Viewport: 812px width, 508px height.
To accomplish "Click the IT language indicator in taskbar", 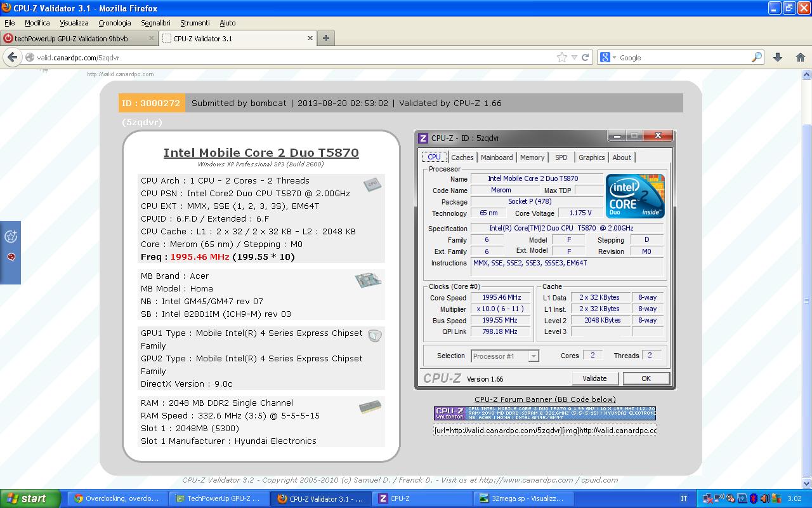I will (684, 499).
